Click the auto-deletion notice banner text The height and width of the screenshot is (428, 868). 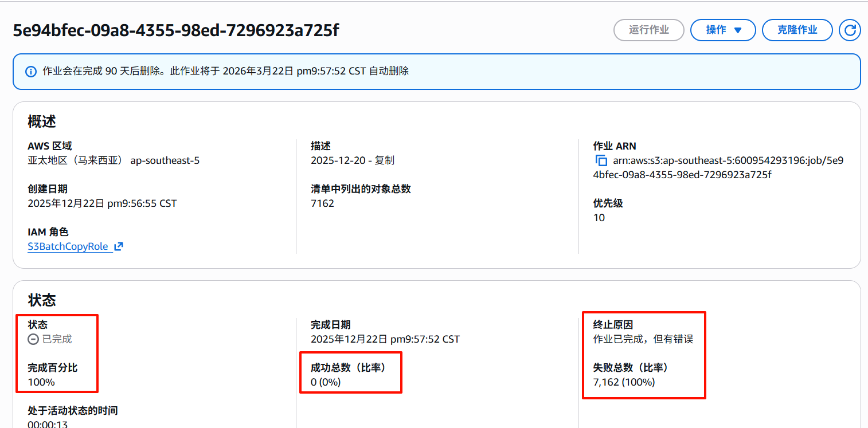click(x=225, y=72)
